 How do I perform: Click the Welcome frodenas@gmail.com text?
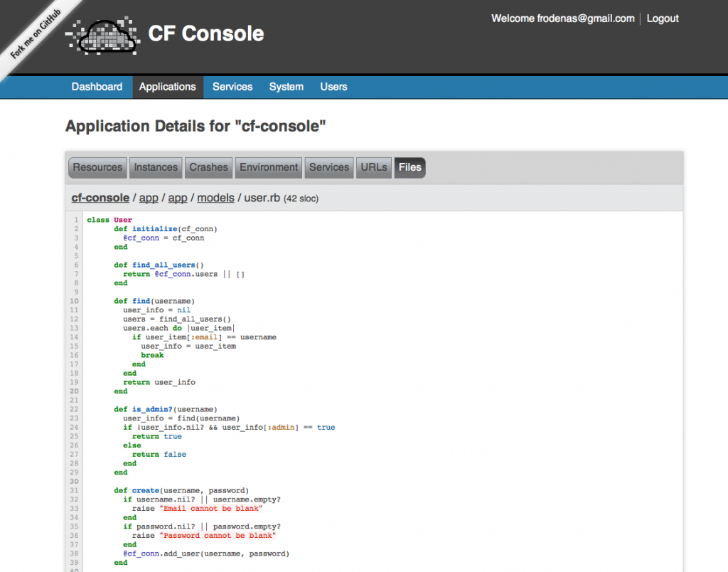[x=563, y=18]
